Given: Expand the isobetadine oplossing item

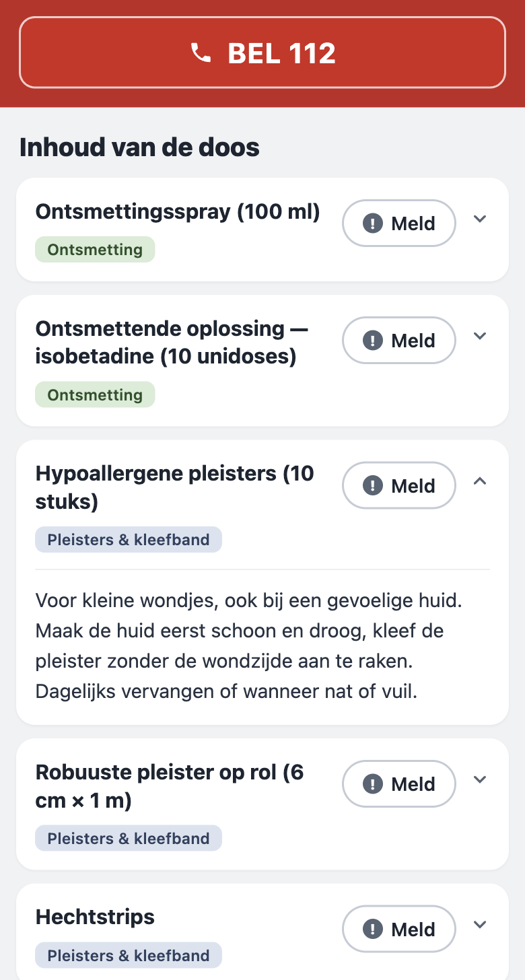Looking at the screenshot, I should 479,336.
